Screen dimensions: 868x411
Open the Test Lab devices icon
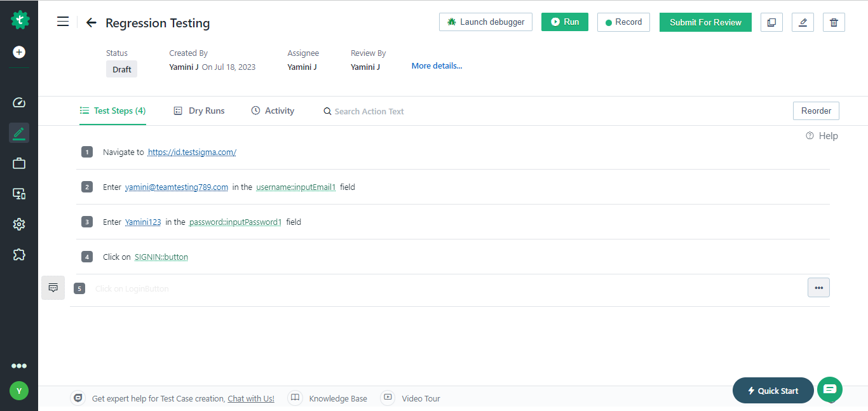click(18, 193)
